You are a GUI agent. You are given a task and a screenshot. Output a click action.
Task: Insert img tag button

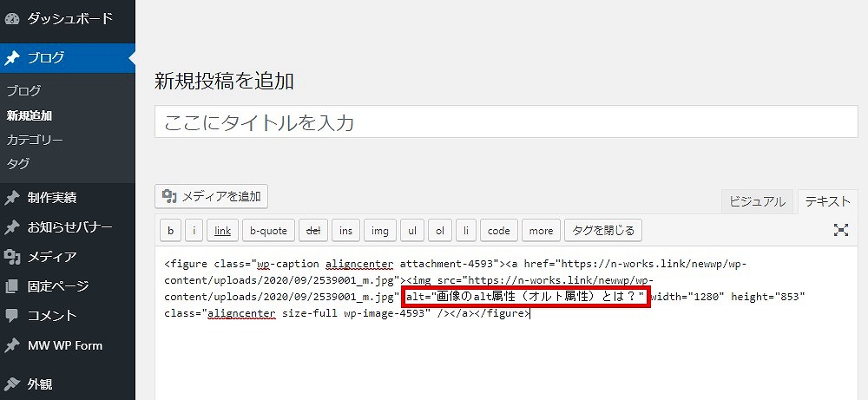(x=380, y=231)
